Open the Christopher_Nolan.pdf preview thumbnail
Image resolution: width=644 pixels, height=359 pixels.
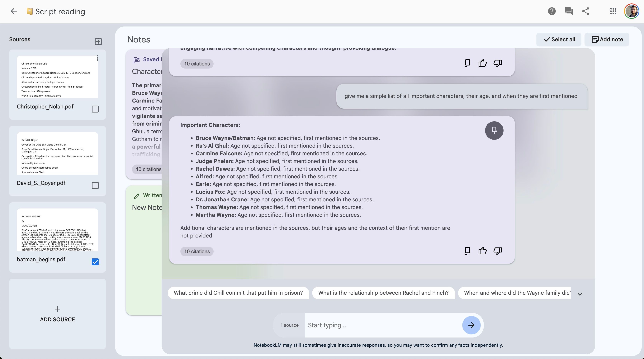click(58, 77)
